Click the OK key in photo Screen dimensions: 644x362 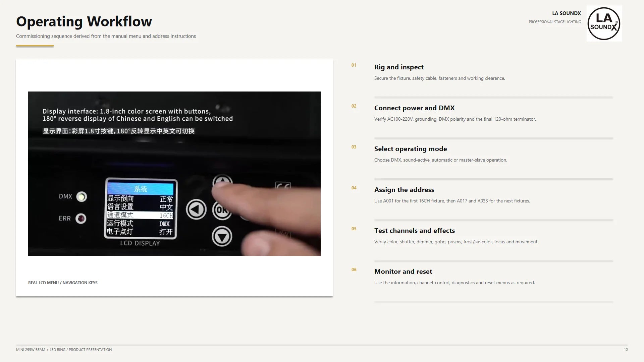point(221,210)
